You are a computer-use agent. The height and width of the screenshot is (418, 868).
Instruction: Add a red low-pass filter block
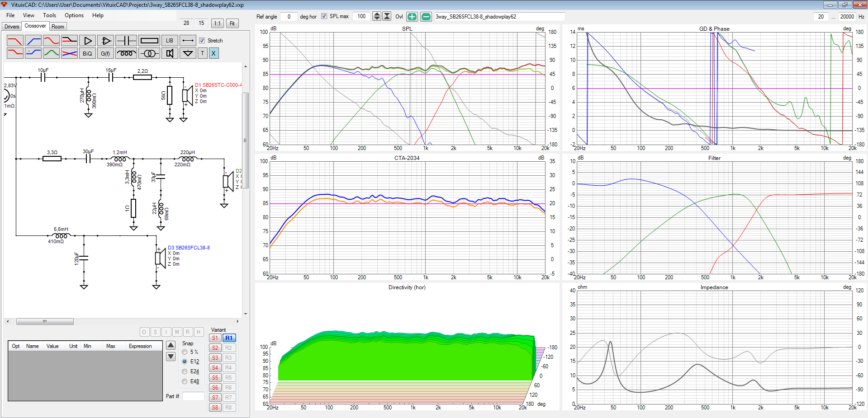coord(15,41)
